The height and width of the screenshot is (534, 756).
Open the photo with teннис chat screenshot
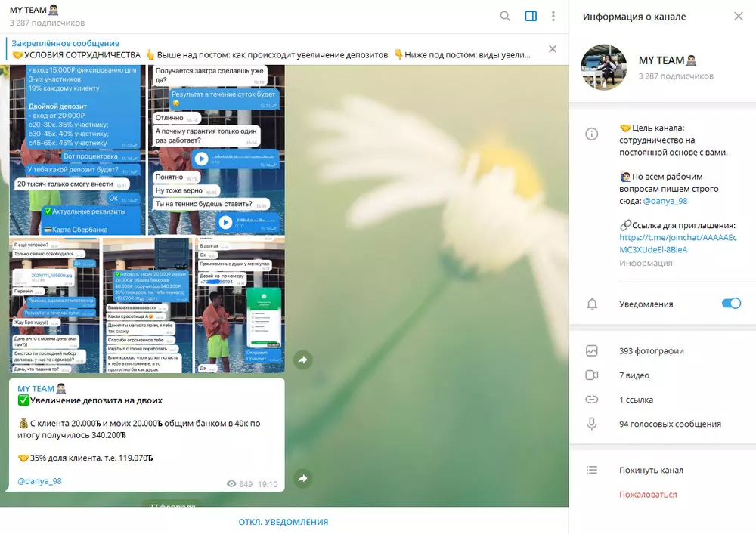pyautogui.click(x=216, y=150)
